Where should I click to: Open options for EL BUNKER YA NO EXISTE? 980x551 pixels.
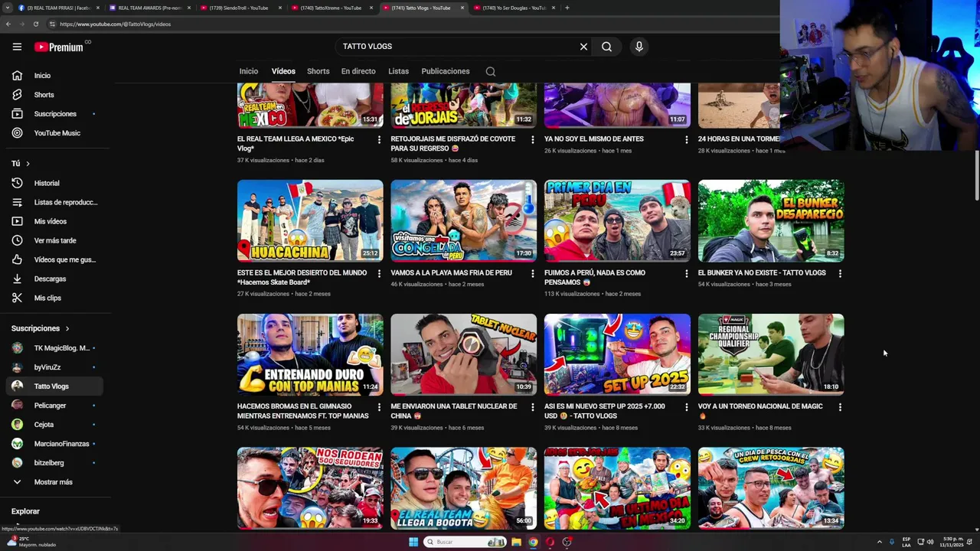(840, 274)
